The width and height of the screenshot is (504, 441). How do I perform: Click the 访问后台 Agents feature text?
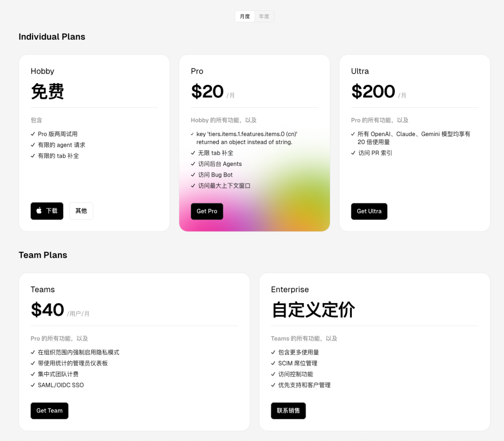tap(220, 164)
